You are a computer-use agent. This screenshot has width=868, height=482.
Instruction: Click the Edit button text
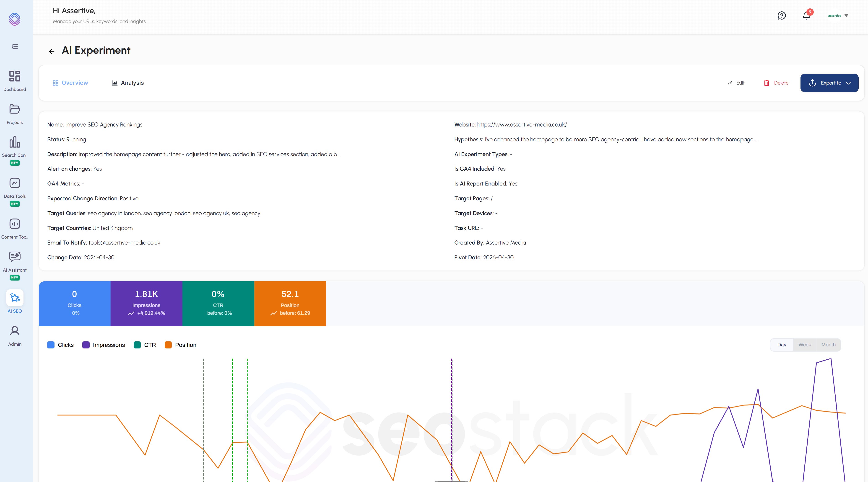(740, 83)
